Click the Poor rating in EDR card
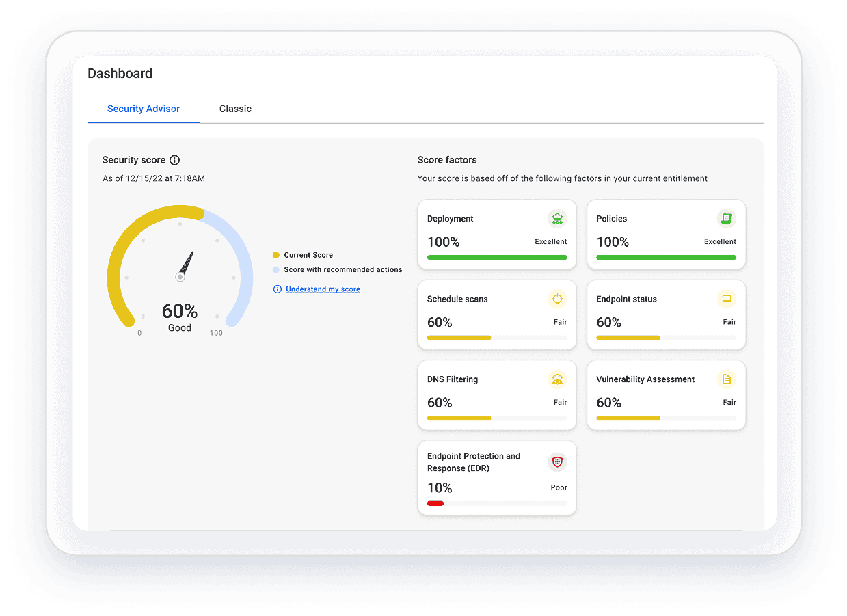Viewport: 847px width, 616px height. click(559, 487)
